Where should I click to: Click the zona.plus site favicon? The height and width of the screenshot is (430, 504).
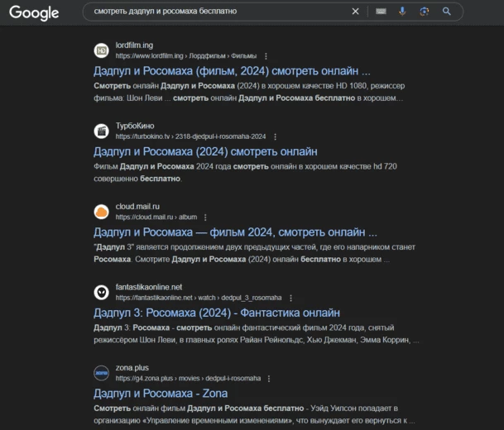(x=101, y=373)
